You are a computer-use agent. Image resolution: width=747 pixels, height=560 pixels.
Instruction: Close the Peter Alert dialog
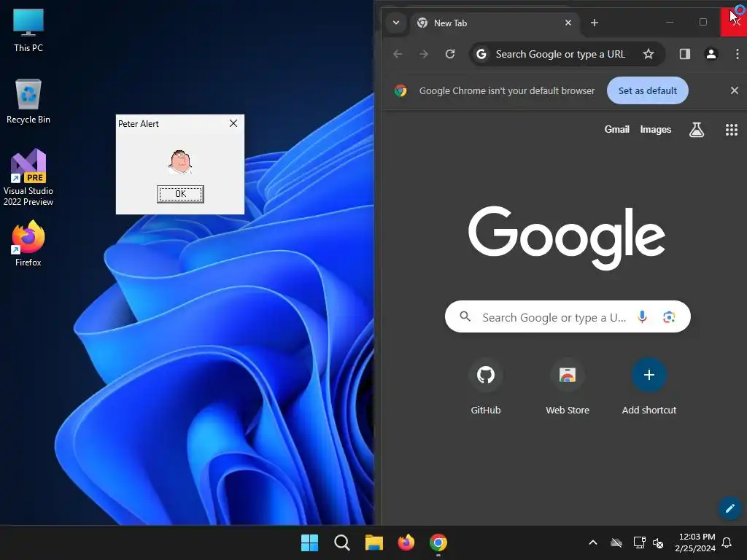click(x=233, y=123)
